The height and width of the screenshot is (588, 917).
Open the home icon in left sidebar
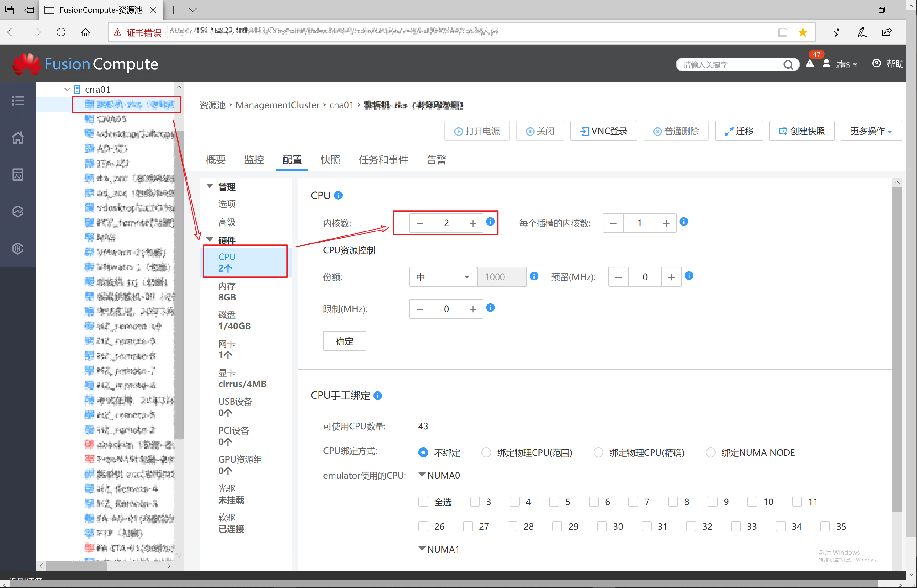coord(18,137)
